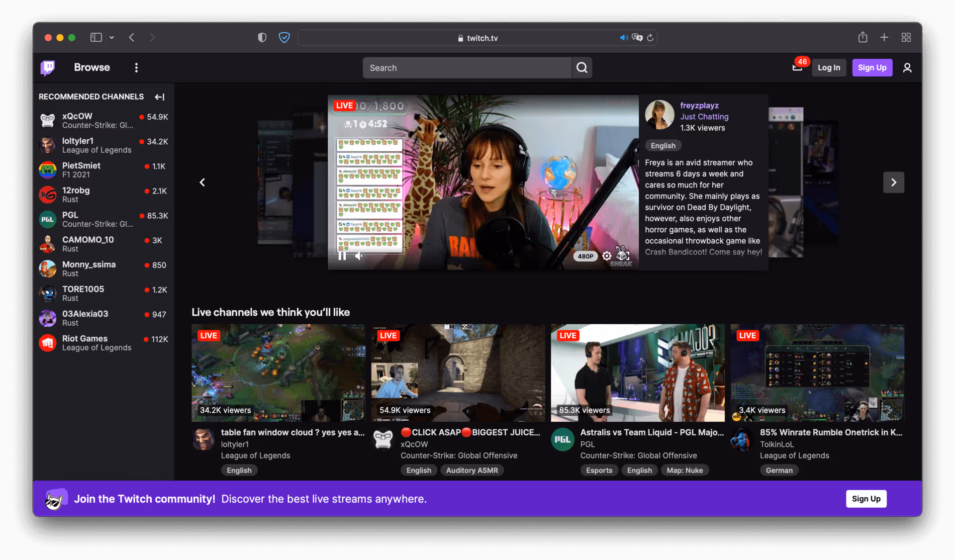The image size is (955, 560).
Task: Open Monny_ssima channel in sidebar
Action: point(103,269)
